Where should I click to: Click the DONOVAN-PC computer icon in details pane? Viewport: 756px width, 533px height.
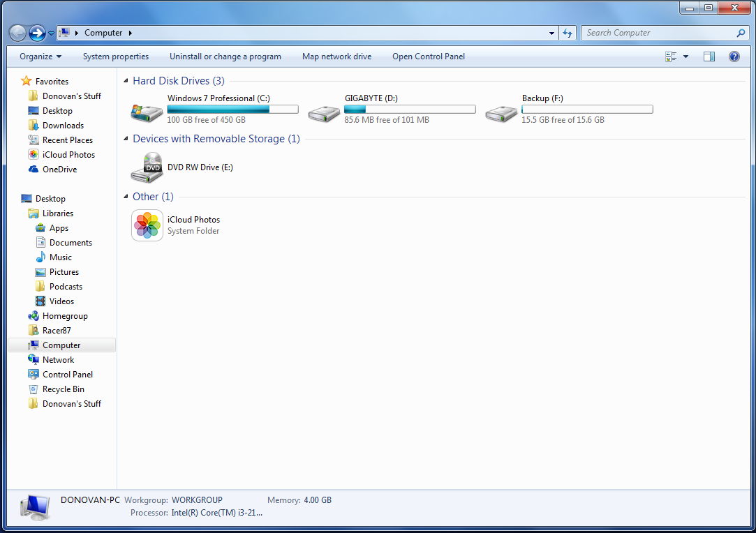pyautogui.click(x=35, y=507)
